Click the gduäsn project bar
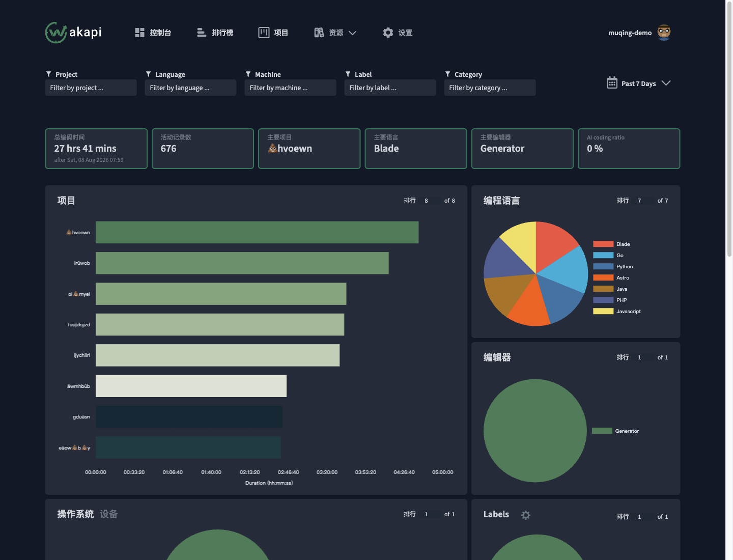 click(189, 417)
